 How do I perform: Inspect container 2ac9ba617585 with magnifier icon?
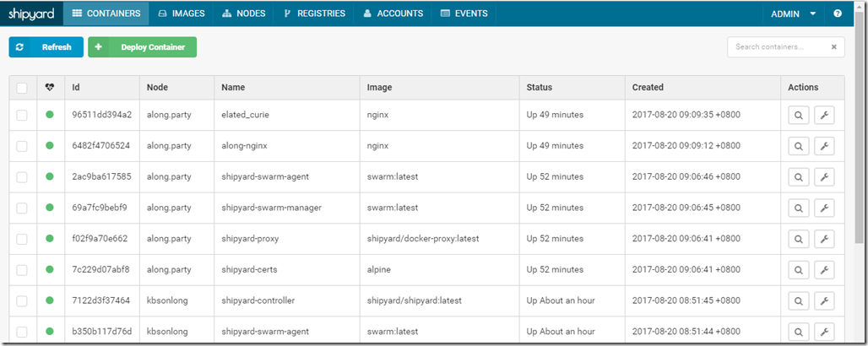click(798, 177)
